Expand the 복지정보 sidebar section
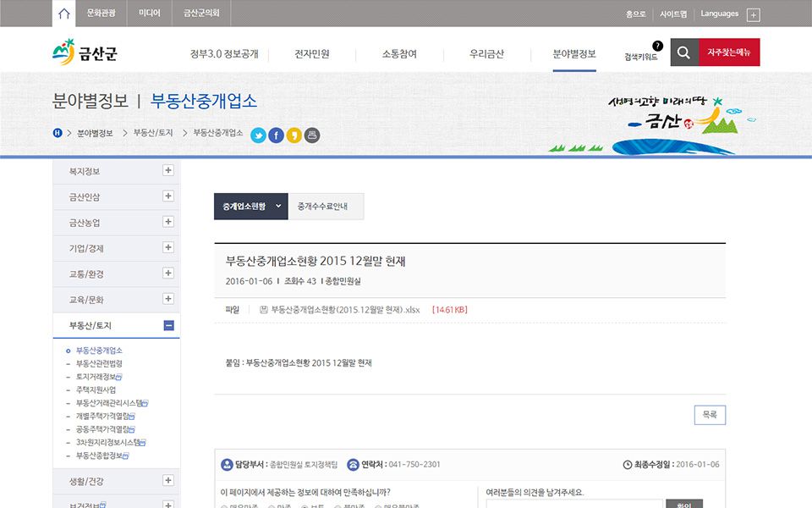 click(x=168, y=170)
